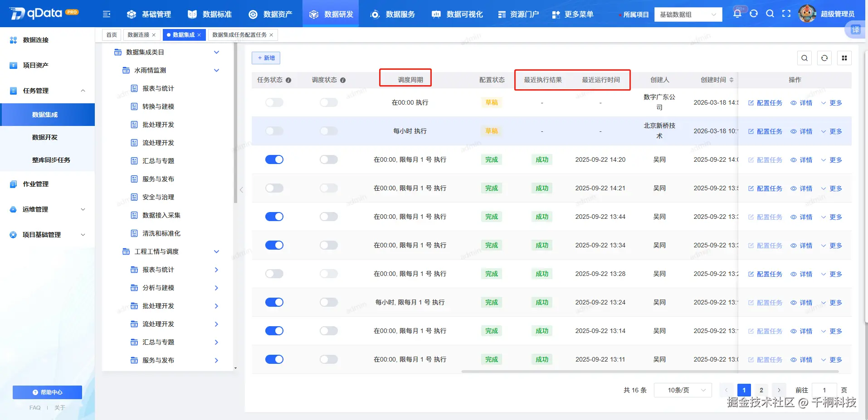This screenshot has height=420, width=868.
Task: Switch to the 首页 tab
Action: [112, 35]
